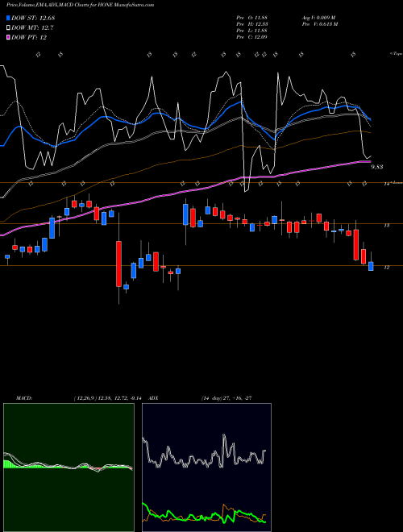Screen dimensions: 403x532
Task: Open the green MACD indicator panel
Action: tap(69, 468)
